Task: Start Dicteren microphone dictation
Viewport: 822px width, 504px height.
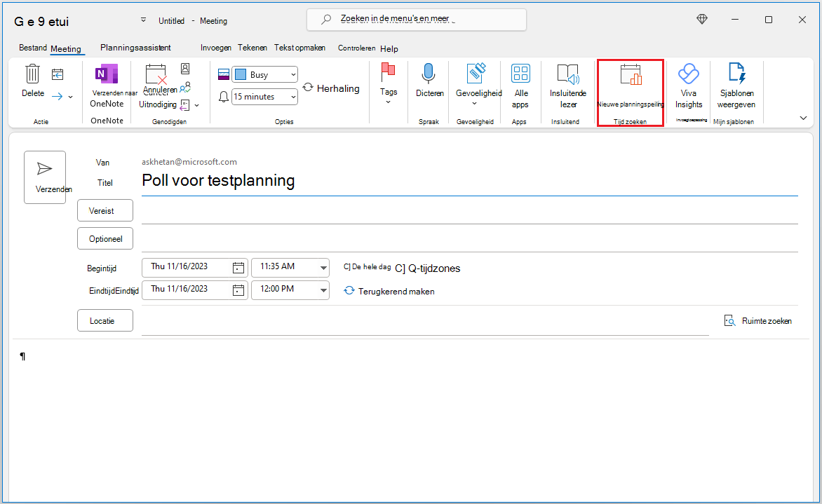Action: click(429, 80)
